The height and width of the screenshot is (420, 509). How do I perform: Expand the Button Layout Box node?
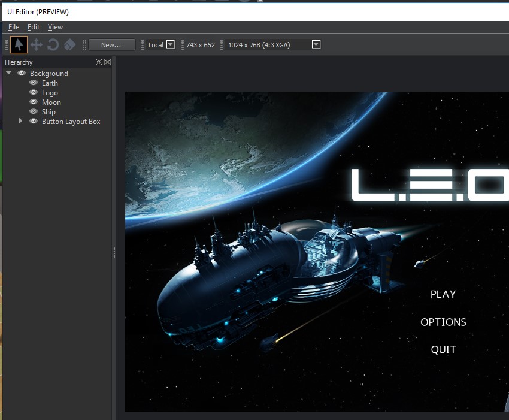point(20,120)
